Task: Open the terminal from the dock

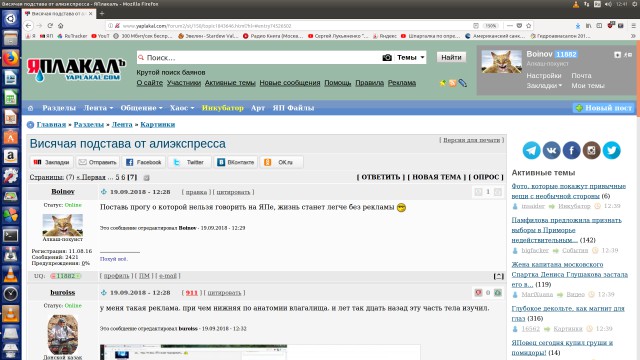Action: 10,236
